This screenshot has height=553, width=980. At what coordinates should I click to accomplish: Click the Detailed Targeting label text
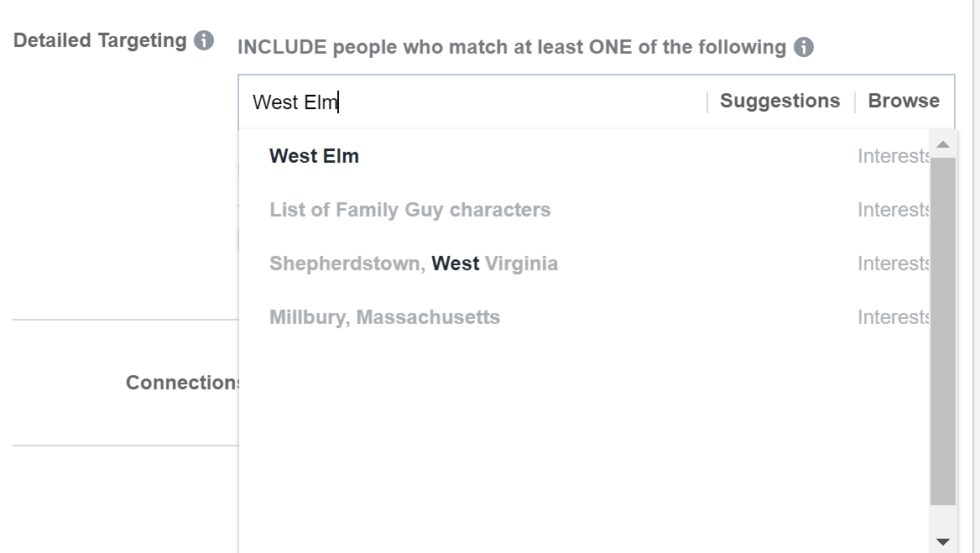(x=100, y=40)
